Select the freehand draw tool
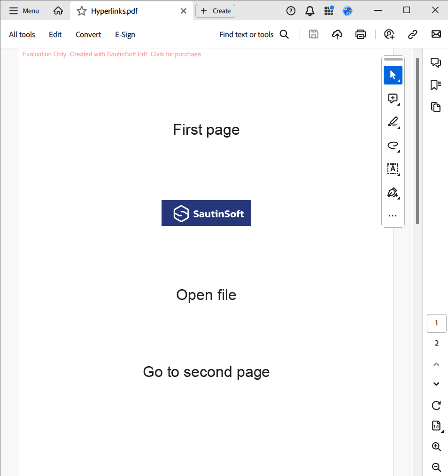Viewport: 448px width, 476px height. coord(393,146)
